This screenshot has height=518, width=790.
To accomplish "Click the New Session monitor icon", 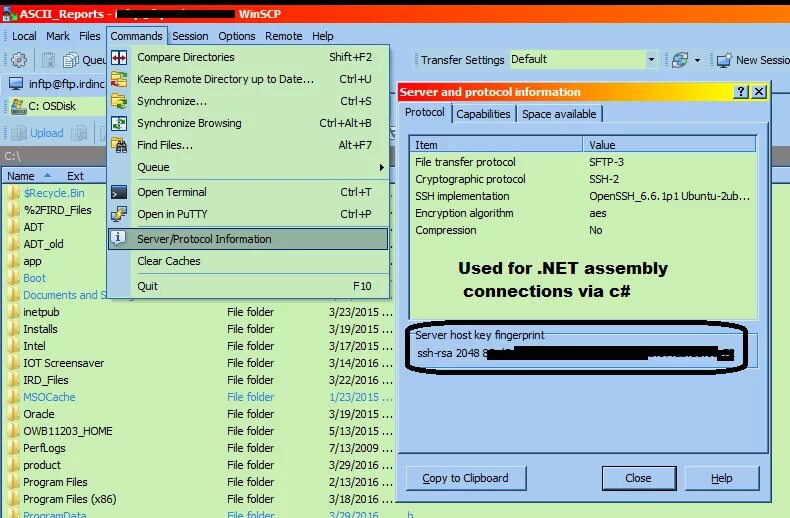I will coord(724,60).
